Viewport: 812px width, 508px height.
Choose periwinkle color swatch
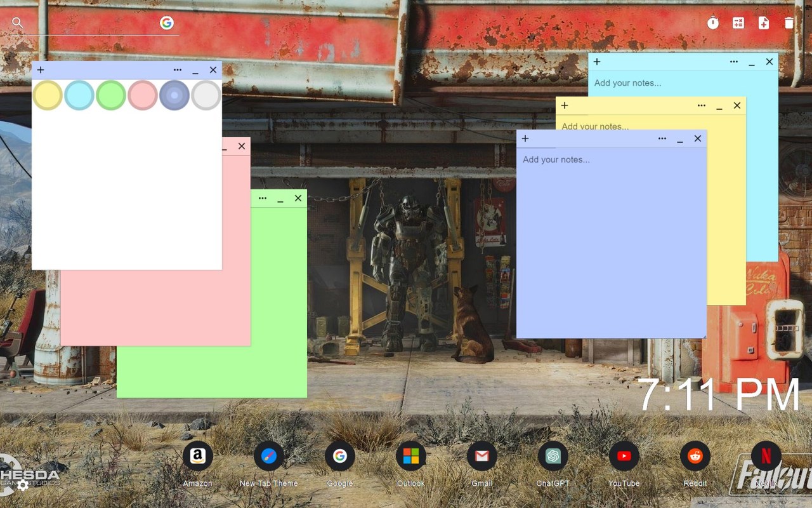[x=174, y=95]
